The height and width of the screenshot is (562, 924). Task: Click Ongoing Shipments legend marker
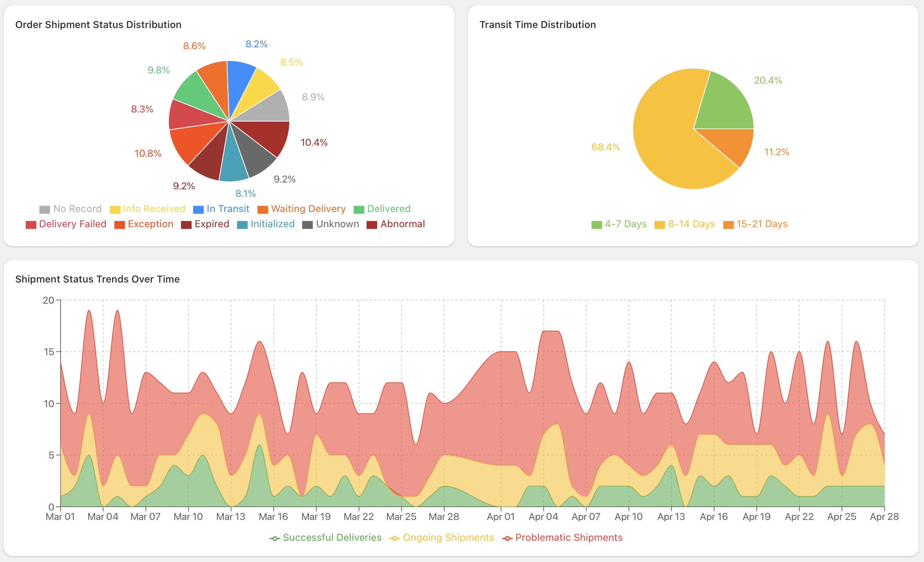[395, 538]
